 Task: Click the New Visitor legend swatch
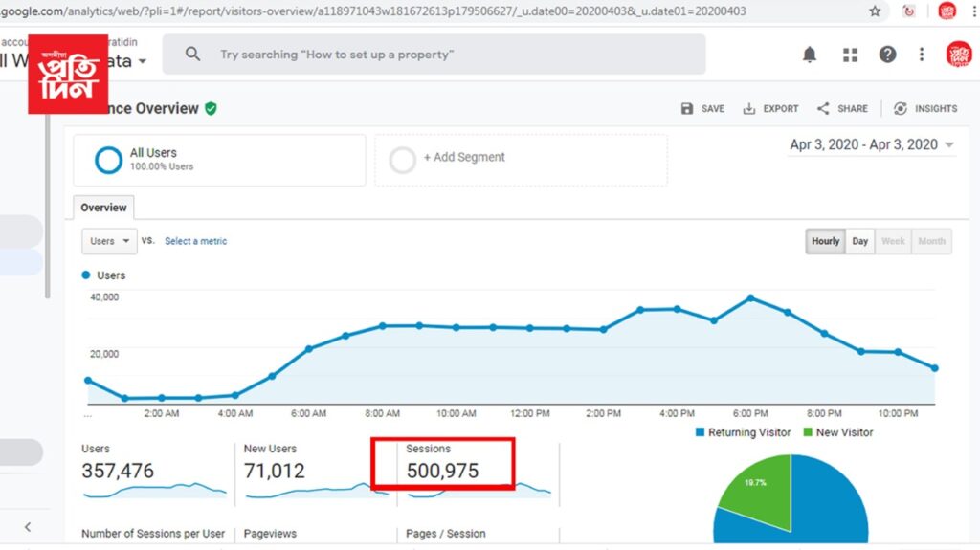click(x=808, y=432)
